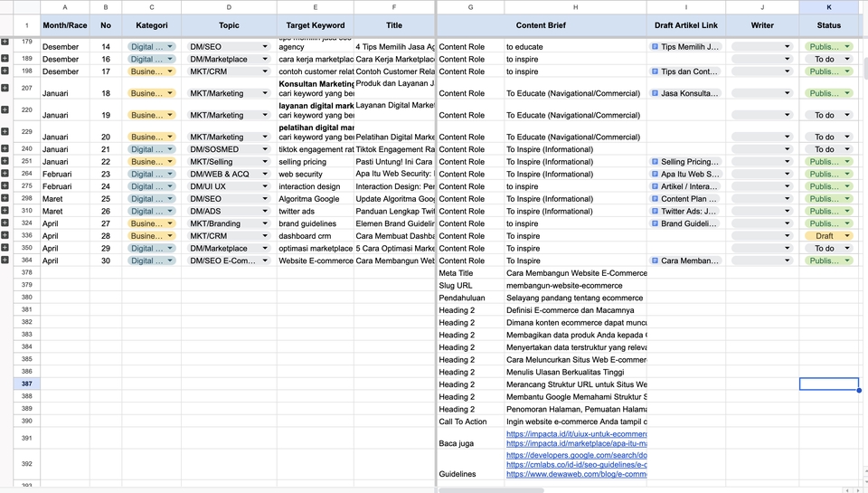Viewport: 868px width, 493px height.
Task: Expand the collapsed group beside row 364
Action: click(5, 261)
